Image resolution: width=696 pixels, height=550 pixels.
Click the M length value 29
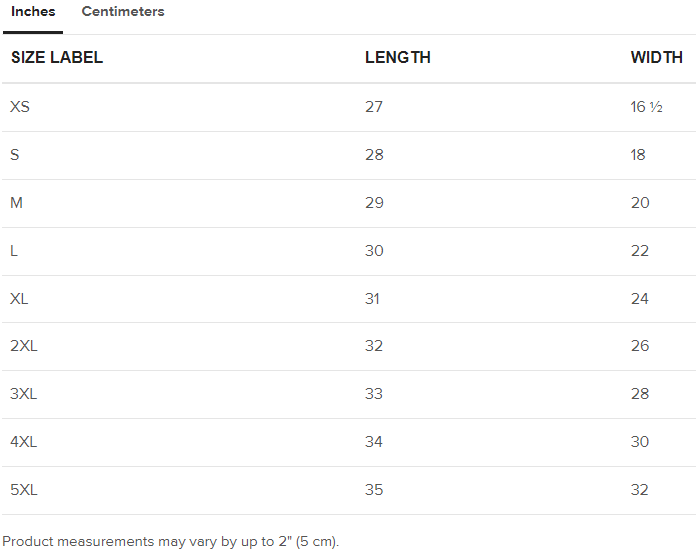pyautogui.click(x=374, y=203)
